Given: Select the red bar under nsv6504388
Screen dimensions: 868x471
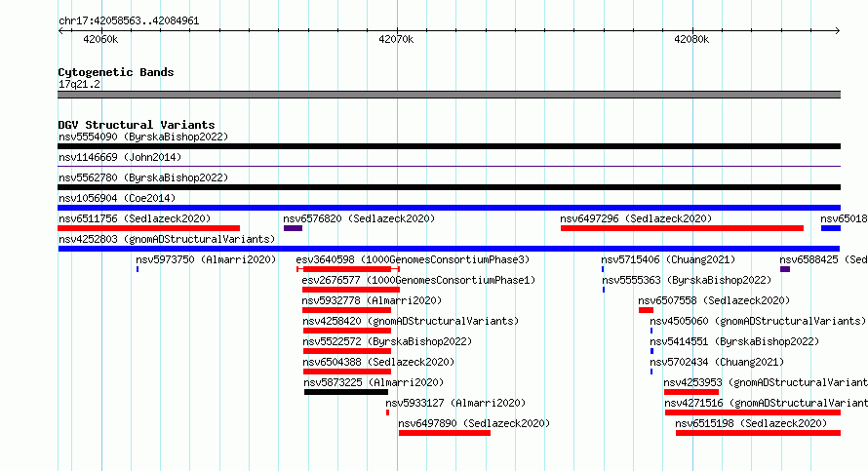Looking at the screenshot, I should pyautogui.click(x=347, y=372).
